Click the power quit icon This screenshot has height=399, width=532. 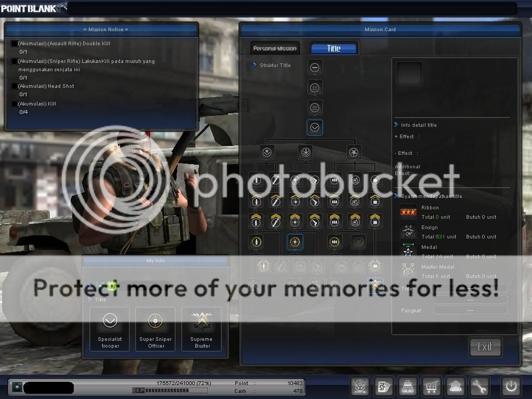(x=511, y=386)
